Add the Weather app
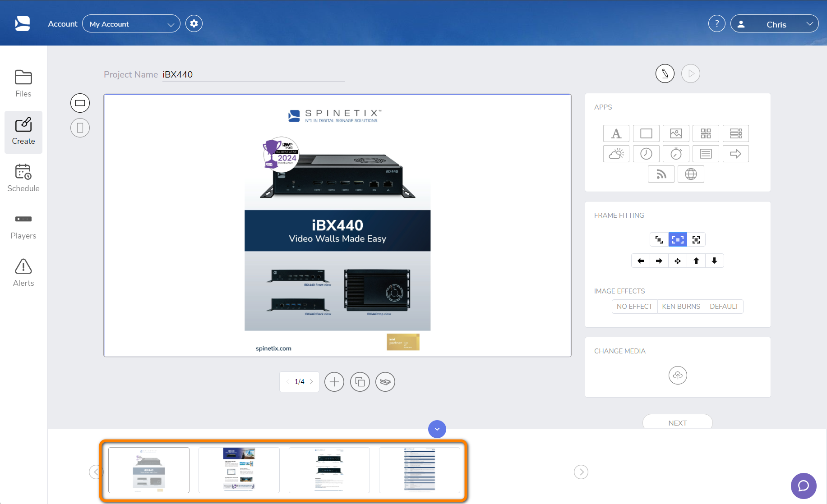The width and height of the screenshot is (827, 504). [x=616, y=154]
